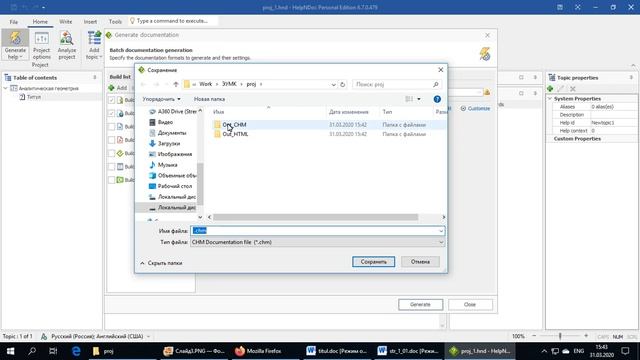Viewport: 640px width, 360px height.
Task: Switch to the Write ribbon tab
Action: pyautogui.click(x=65, y=22)
